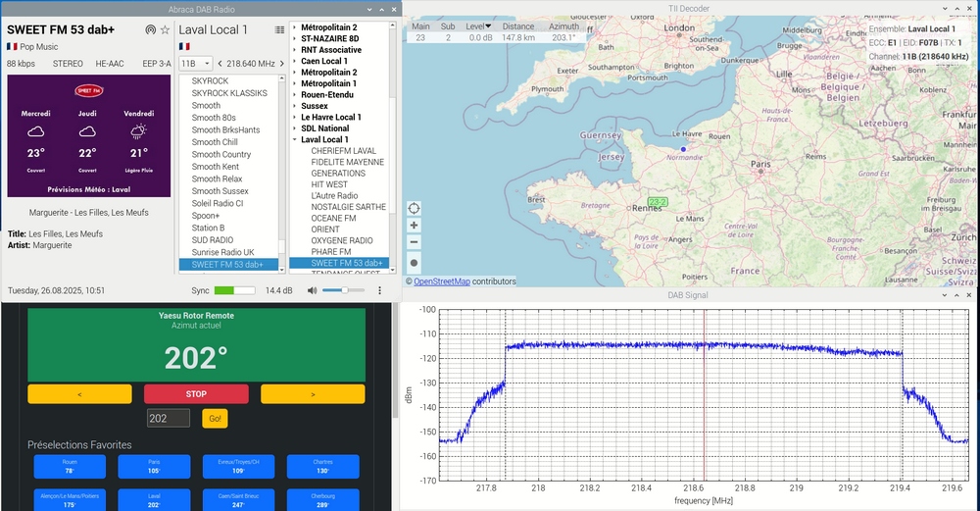This screenshot has width=980, height=511.
Task: Select Spoon+ in the station list
Action: click(205, 216)
